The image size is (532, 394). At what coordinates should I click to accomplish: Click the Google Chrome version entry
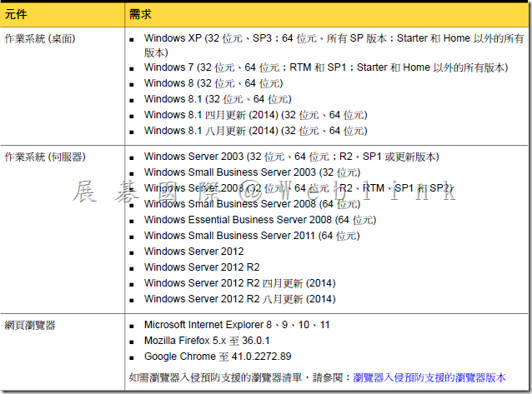click(x=218, y=356)
